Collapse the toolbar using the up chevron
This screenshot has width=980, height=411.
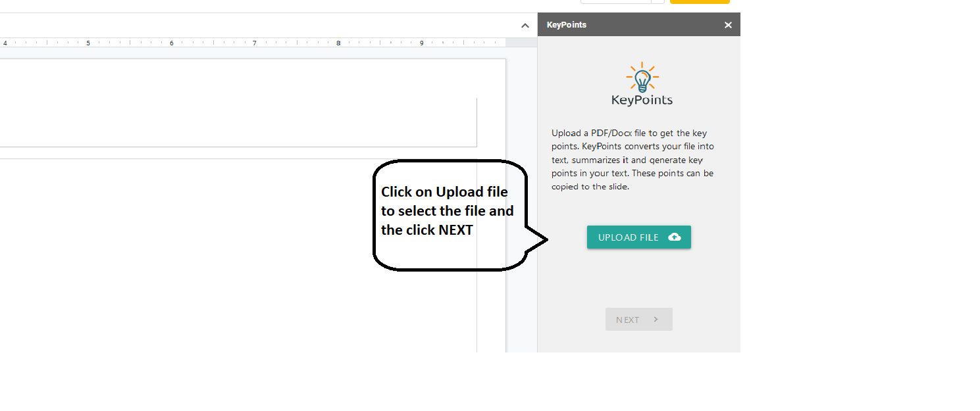click(x=525, y=25)
